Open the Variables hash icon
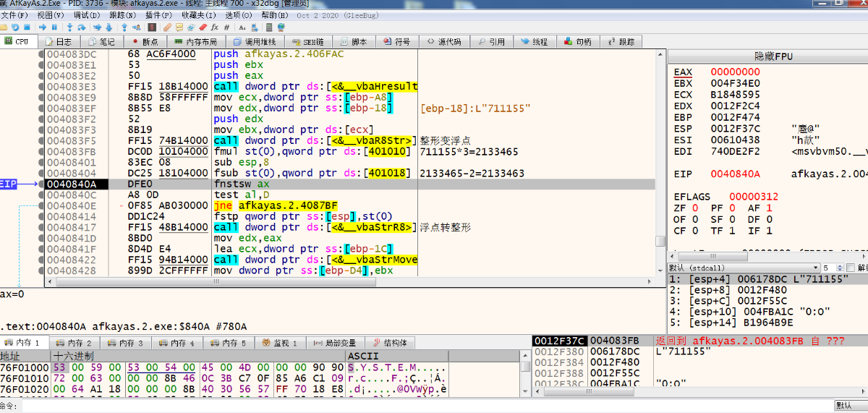The height and width of the screenshot is (413, 868). pyautogui.click(x=226, y=27)
